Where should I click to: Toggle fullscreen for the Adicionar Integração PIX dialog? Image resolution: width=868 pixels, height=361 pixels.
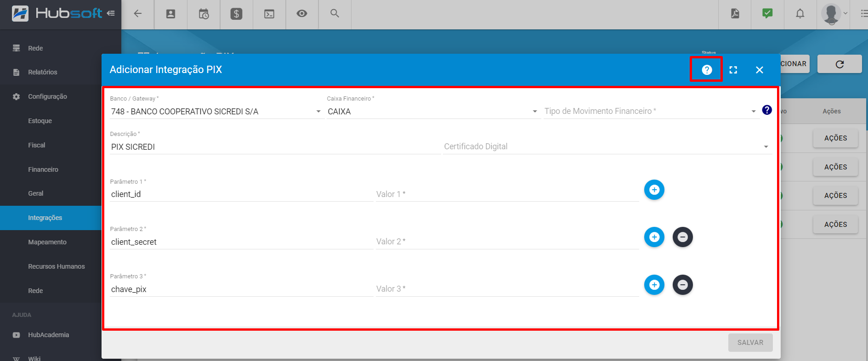click(x=733, y=70)
